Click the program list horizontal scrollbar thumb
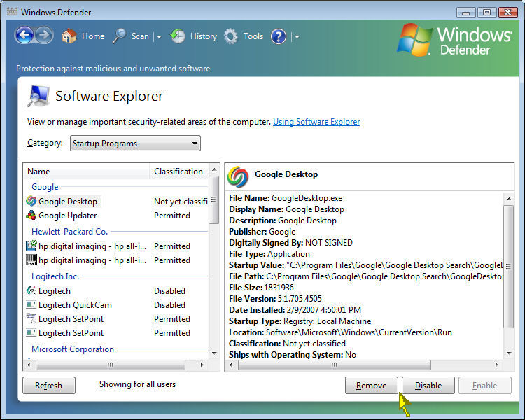Viewport: 525px width, 420px height. (x=111, y=365)
